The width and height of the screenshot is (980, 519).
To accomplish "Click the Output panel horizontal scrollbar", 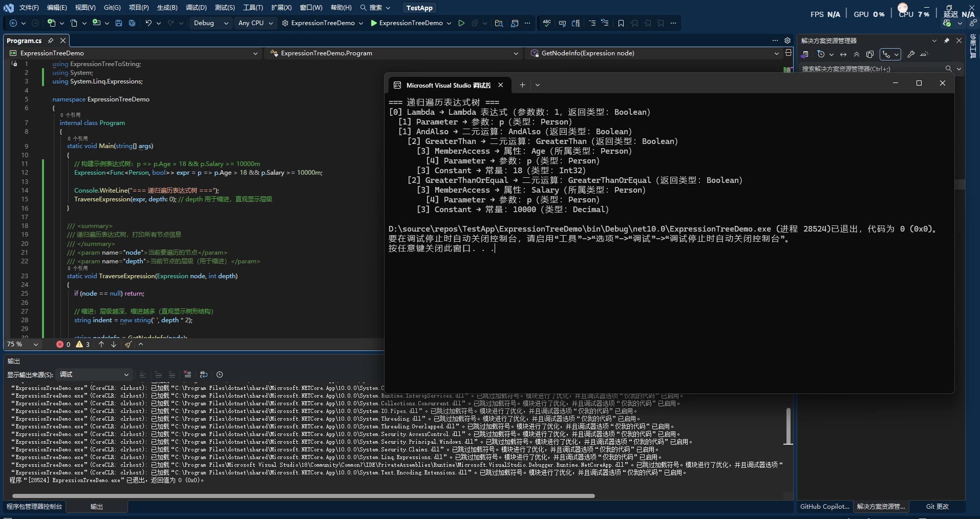I will pos(303,496).
